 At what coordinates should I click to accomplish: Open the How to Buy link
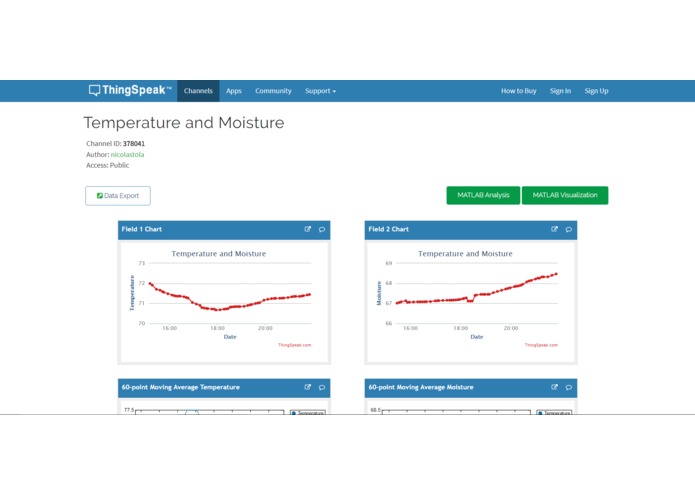pyautogui.click(x=519, y=91)
